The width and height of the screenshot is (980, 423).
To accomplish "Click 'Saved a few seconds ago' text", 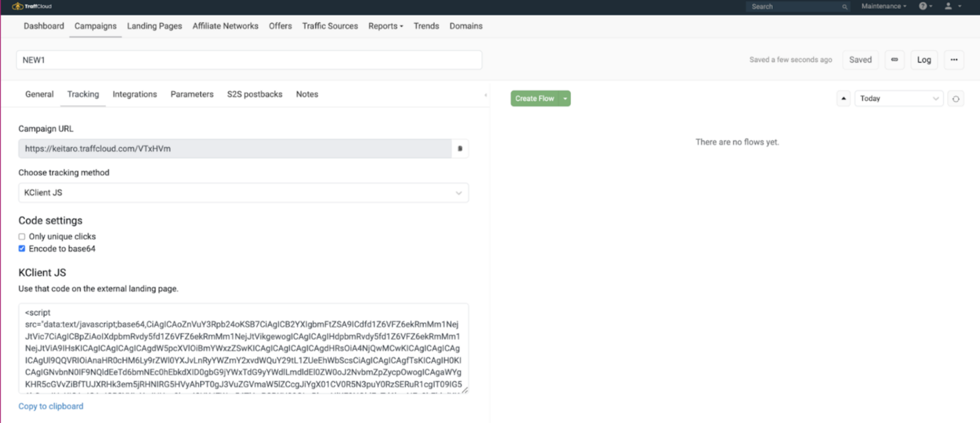I will 790,60.
